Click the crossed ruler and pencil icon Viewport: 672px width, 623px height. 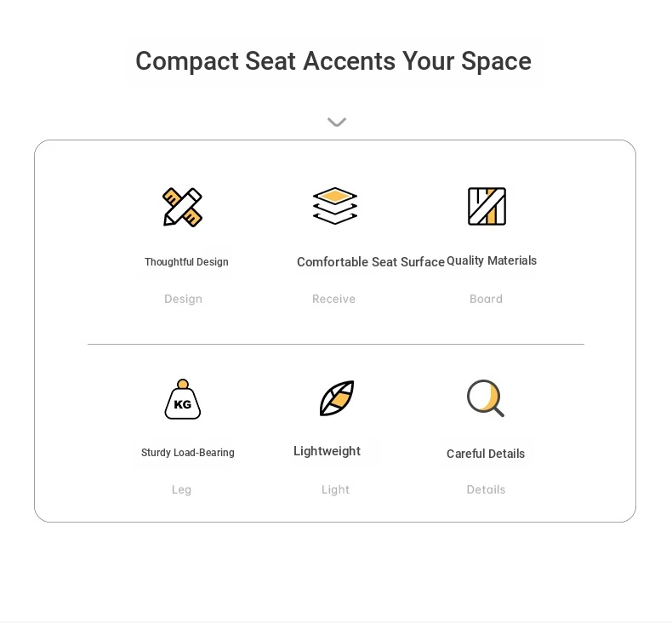click(183, 207)
